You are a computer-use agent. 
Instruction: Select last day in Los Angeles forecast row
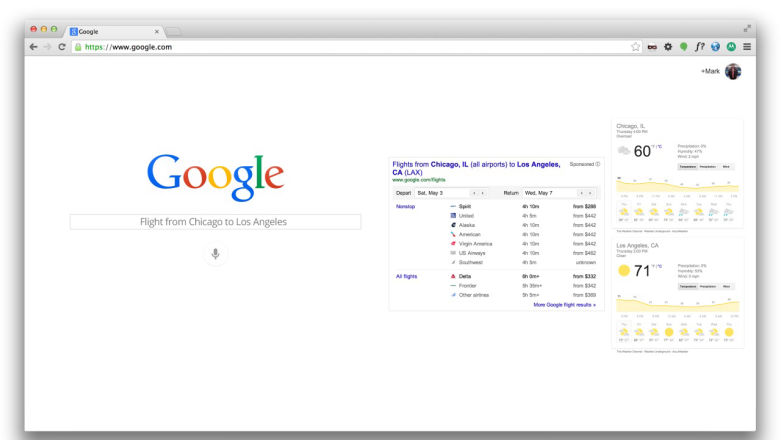[x=729, y=332]
